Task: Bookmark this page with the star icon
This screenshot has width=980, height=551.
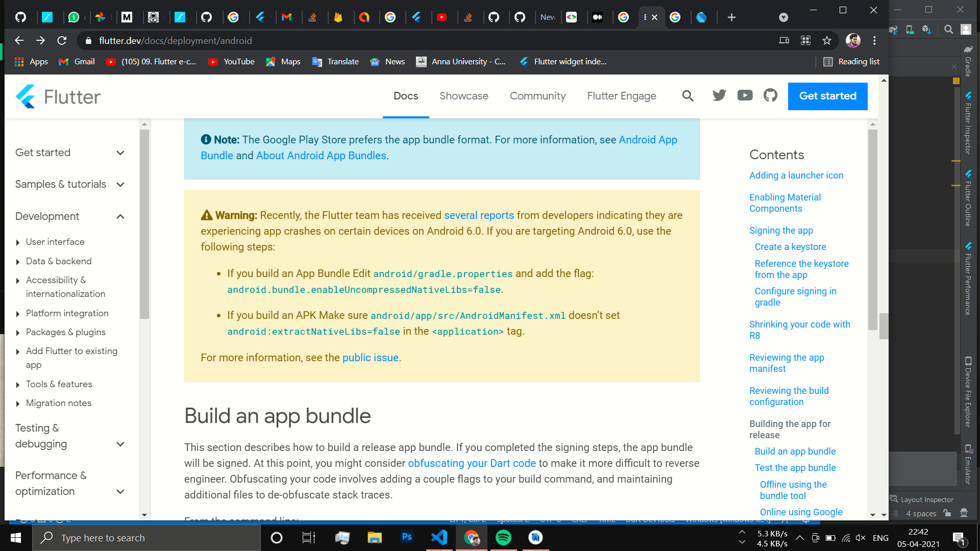Action: [x=827, y=41]
